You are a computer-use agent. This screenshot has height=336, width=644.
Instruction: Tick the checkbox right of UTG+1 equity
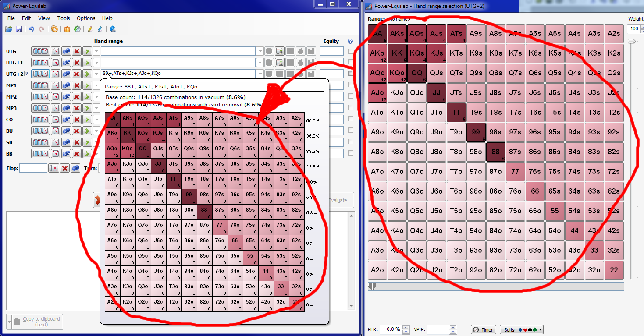351,63
